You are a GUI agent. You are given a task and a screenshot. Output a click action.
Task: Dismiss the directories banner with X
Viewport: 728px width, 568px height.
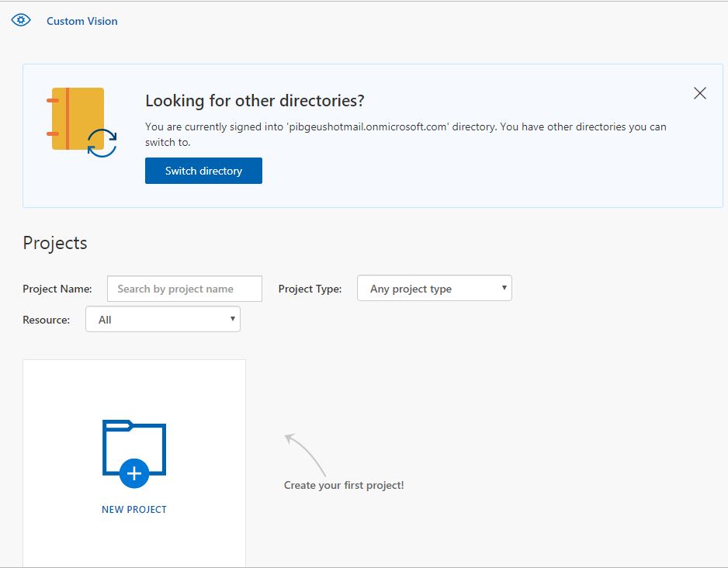click(700, 93)
